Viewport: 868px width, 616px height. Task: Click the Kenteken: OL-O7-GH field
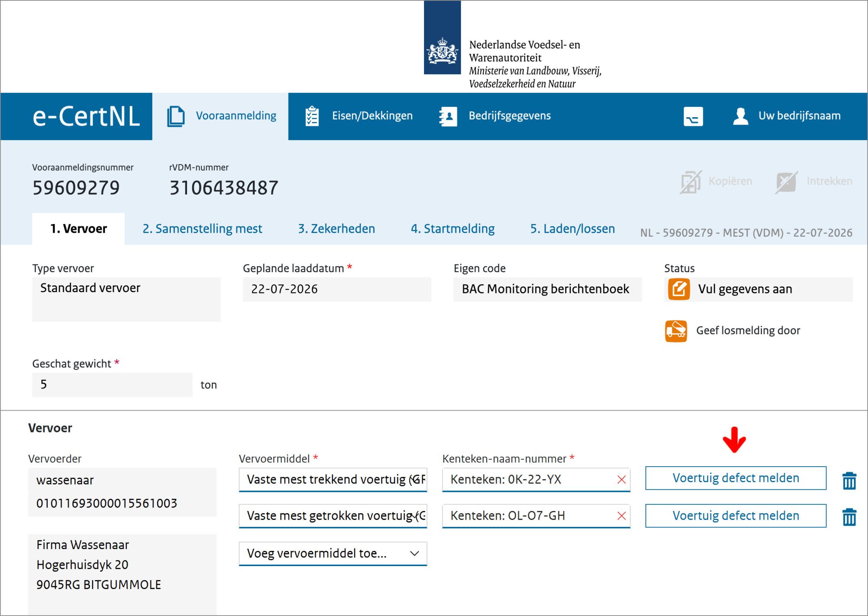[x=536, y=516]
